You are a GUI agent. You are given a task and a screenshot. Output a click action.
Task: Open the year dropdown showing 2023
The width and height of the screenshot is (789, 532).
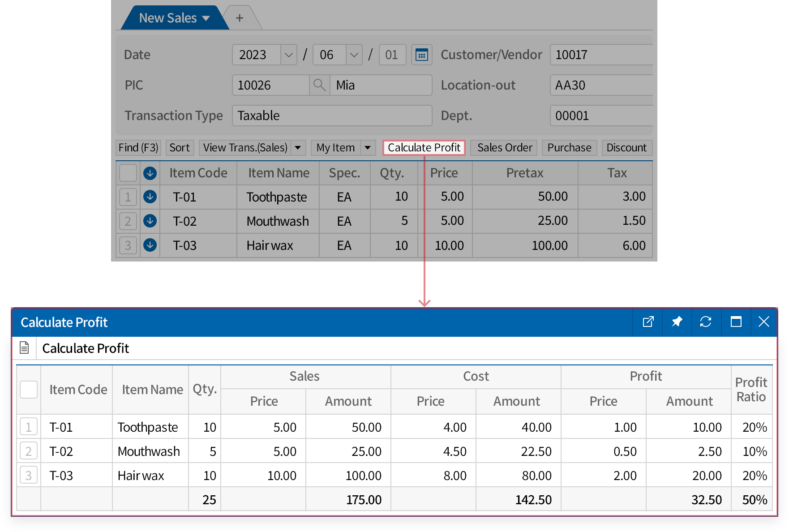click(x=289, y=54)
